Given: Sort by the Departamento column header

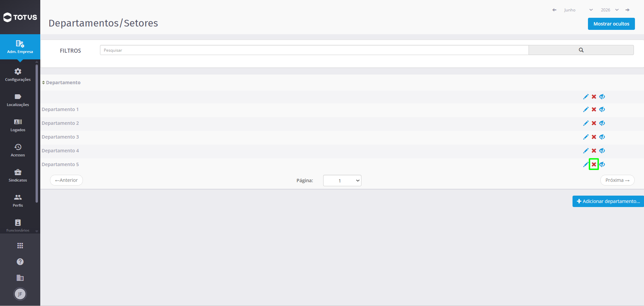Looking at the screenshot, I should pos(61,83).
